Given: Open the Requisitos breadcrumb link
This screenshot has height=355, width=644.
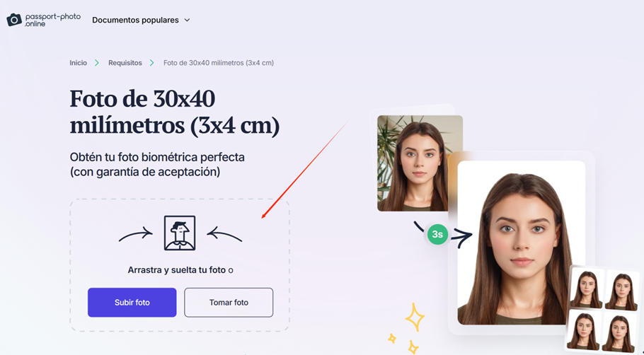Looking at the screenshot, I should point(125,63).
